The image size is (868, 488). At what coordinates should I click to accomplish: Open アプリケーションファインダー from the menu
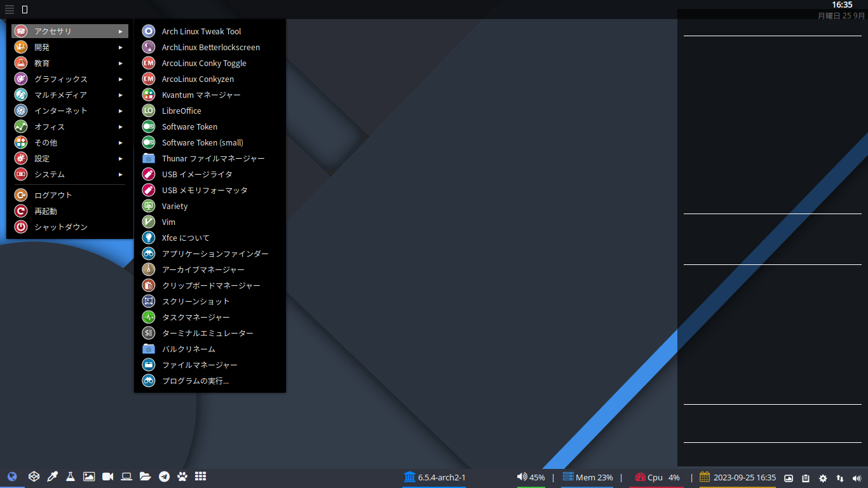point(210,254)
